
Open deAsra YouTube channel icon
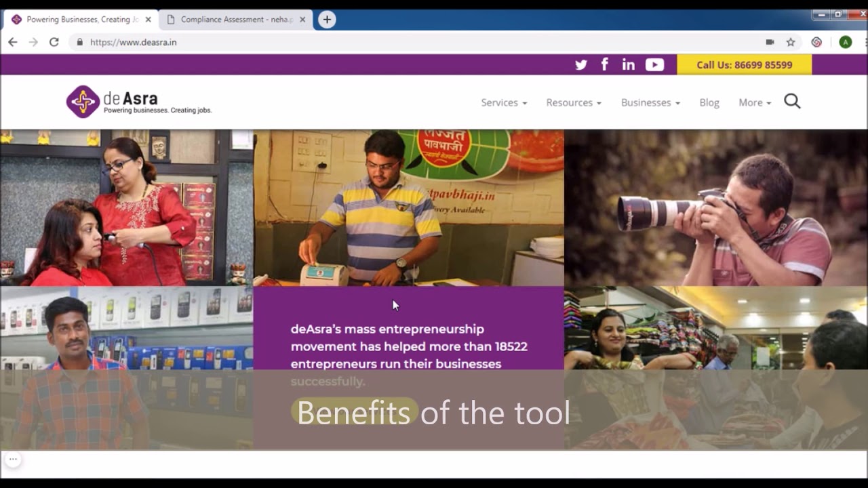pyautogui.click(x=654, y=65)
